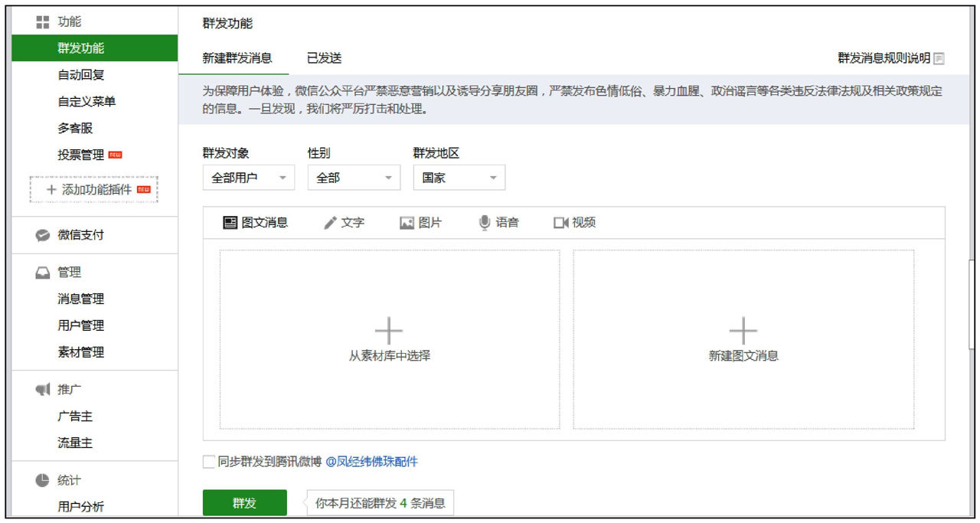Click the microphone icon for 语音
The width and height of the screenshot is (980, 523).
point(485,223)
